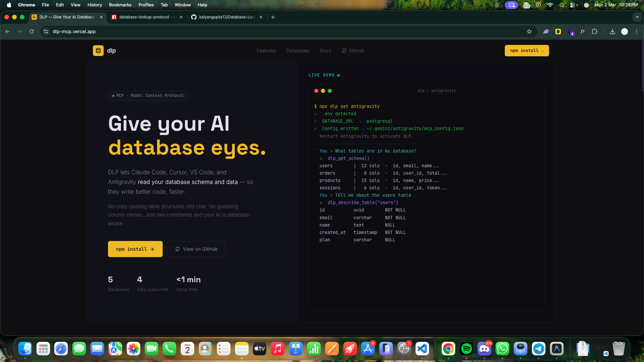Viewport: 644px width, 362px height.
Task: Click the MCP Model Context Protocol badge
Action: [x=148, y=96]
